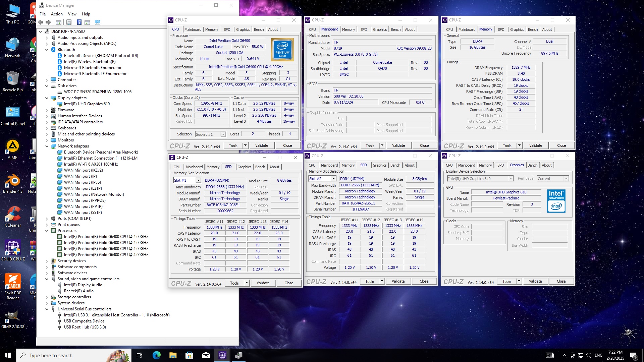The image size is (644, 362).
Task: Expand Audio inputs and outputs category
Action: coord(47,38)
